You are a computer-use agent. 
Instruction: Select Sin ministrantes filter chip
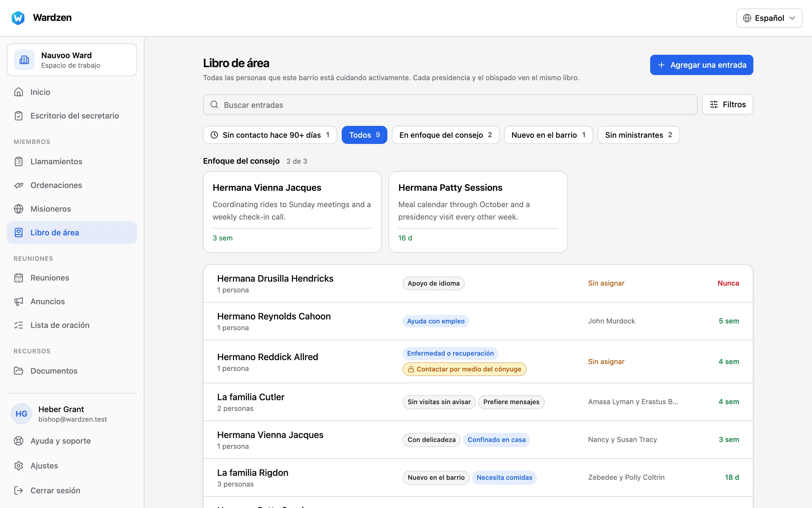pyautogui.click(x=639, y=135)
